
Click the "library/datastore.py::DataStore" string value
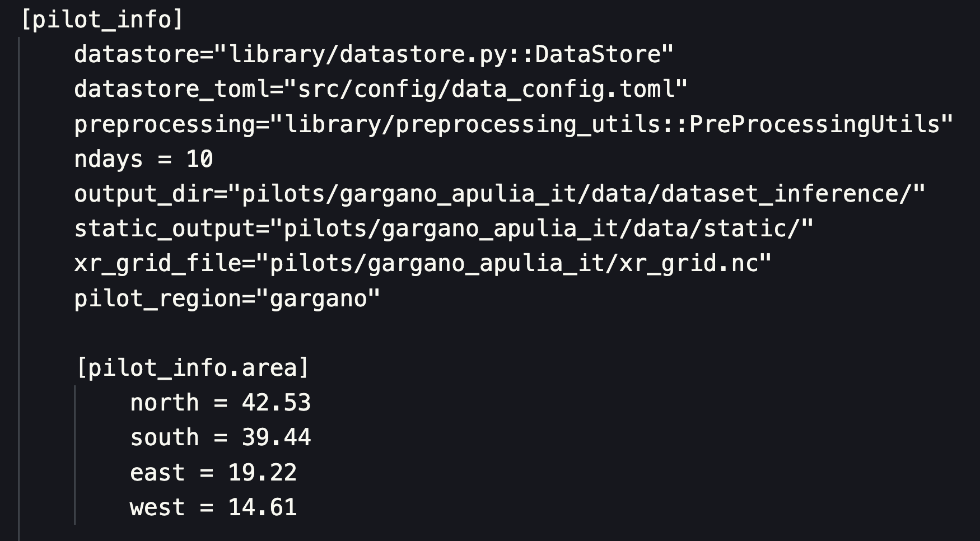click(444, 54)
